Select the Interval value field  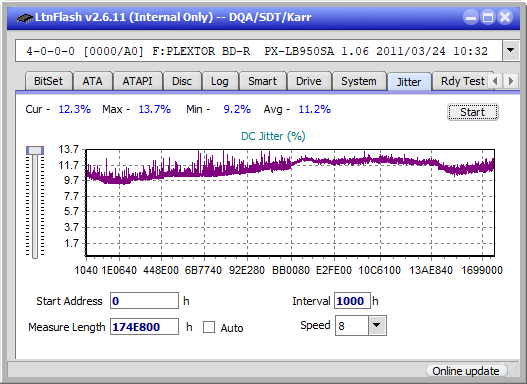tap(352, 301)
